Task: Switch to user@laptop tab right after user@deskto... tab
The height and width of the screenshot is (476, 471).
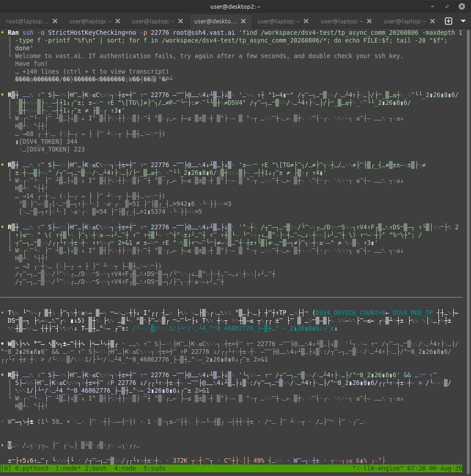Action: click(x=279, y=21)
